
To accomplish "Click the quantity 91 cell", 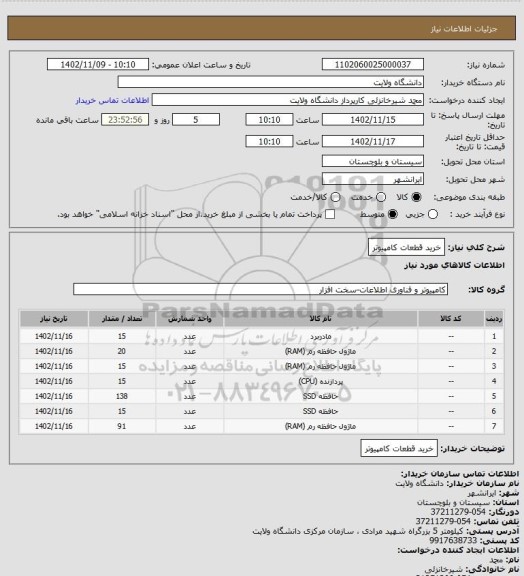I will click(x=122, y=426).
